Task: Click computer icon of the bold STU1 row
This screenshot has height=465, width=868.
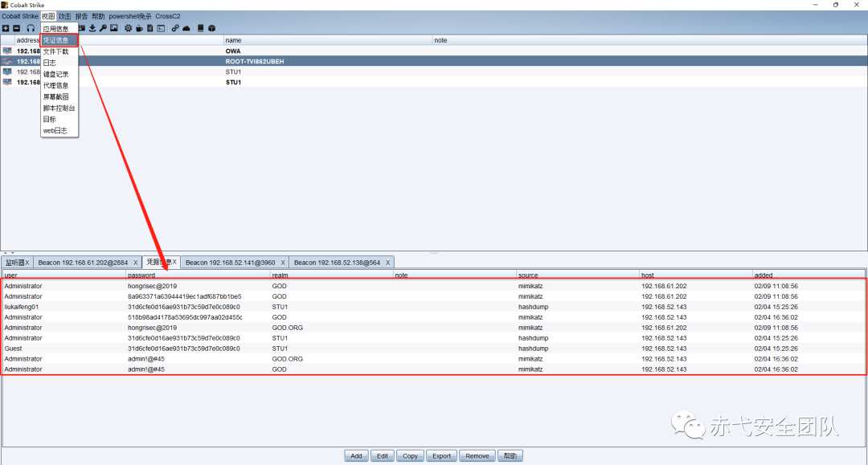Action: pos(7,82)
